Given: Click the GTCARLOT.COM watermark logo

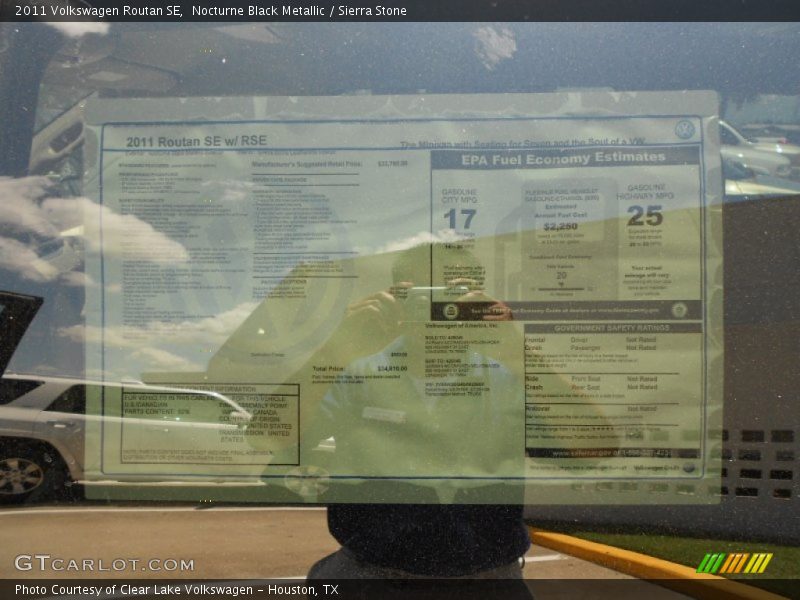Looking at the screenshot, I should coord(104,564).
